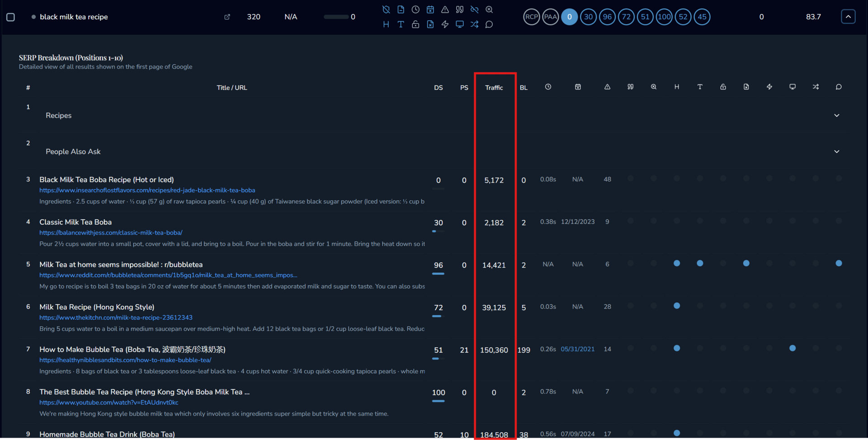Select the 96 score circle
Screen dimensions: 868x440
(x=608, y=17)
